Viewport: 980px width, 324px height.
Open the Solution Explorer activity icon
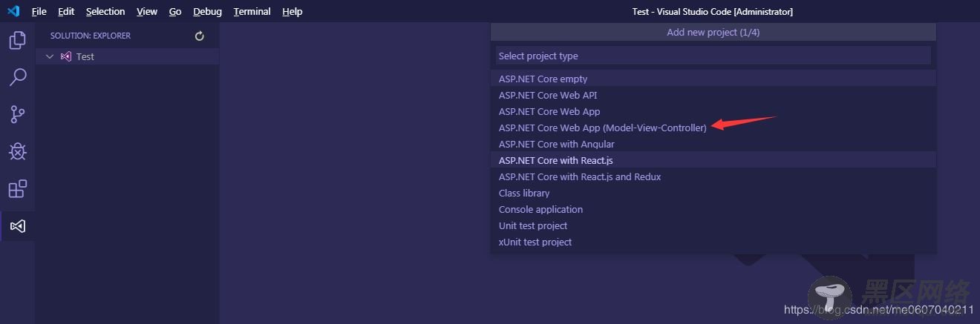pyautogui.click(x=17, y=225)
